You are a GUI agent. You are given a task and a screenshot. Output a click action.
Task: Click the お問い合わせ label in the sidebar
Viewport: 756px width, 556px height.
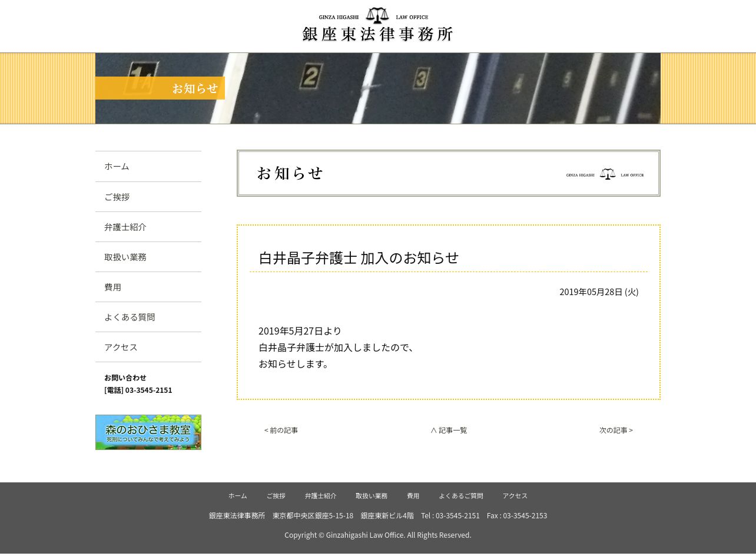click(125, 378)
